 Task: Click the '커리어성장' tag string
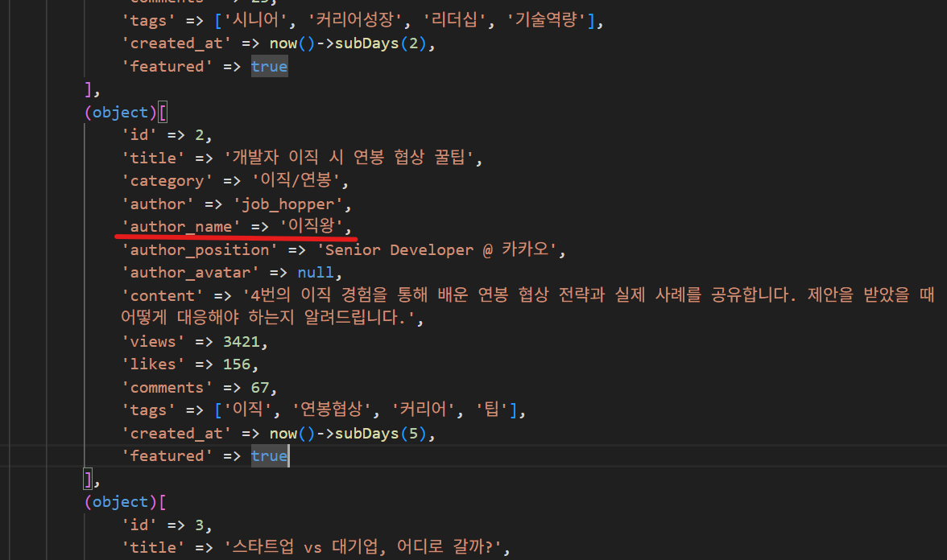point(370,22)
